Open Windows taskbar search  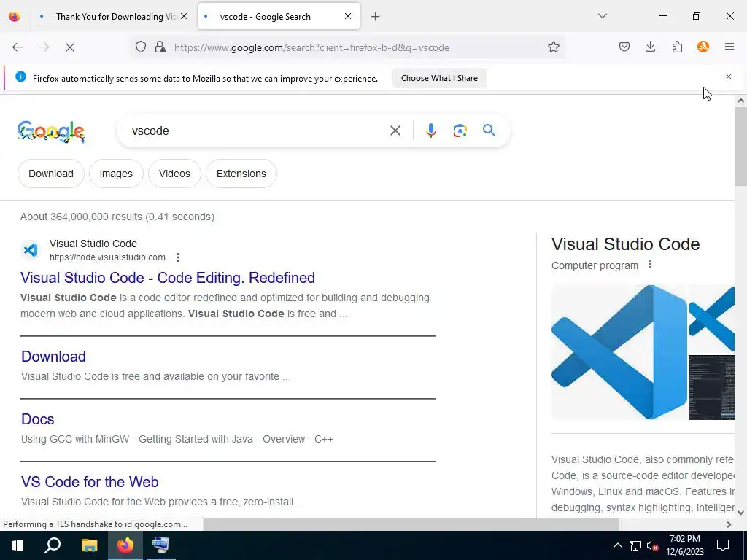coord(53,545)
